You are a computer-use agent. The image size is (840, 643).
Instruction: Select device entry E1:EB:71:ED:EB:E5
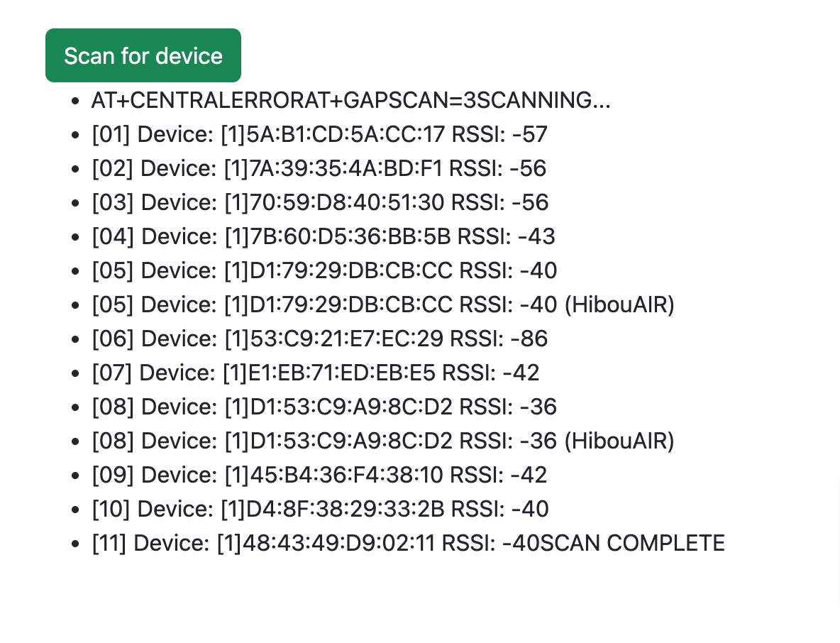[x=315, y=373]
